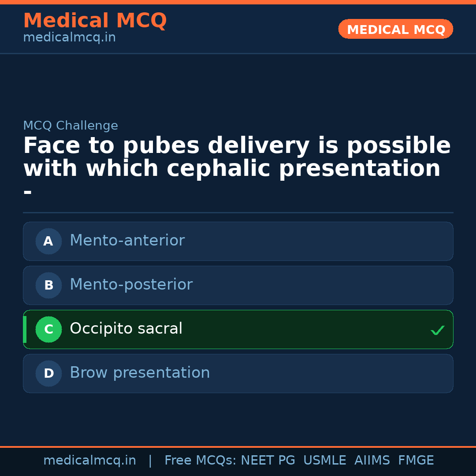Click the green accent bar beside option C
The height and width of the screenshot is (476, 476).
click(x=25, y=329)
